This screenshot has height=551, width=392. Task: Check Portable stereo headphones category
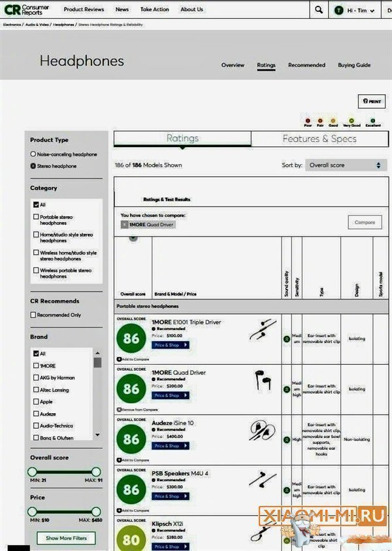point(36,217)
